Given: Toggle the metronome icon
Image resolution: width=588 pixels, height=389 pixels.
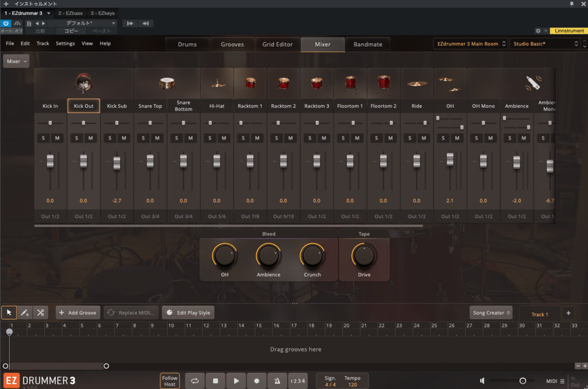Looking at the screenshot, I should click(277, 380).
